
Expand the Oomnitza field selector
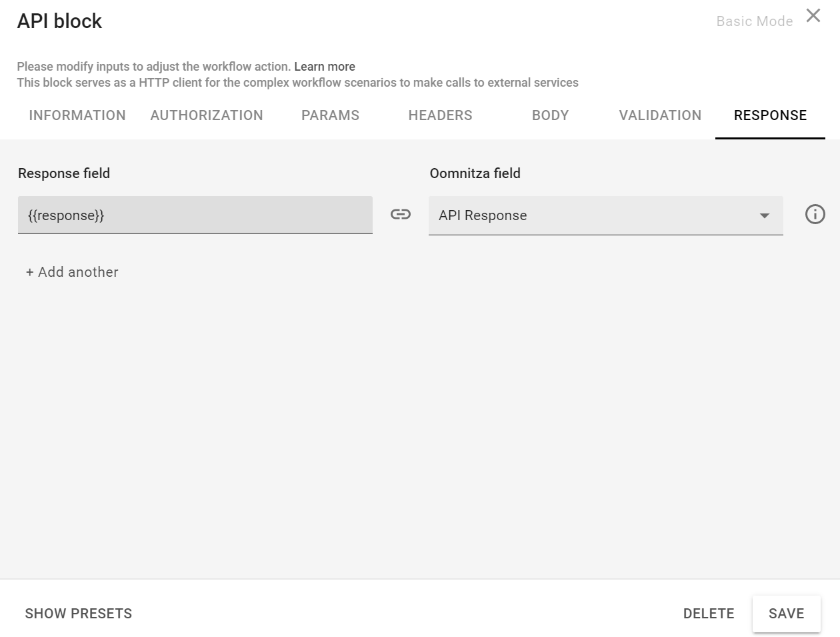(x=605, y=215)
